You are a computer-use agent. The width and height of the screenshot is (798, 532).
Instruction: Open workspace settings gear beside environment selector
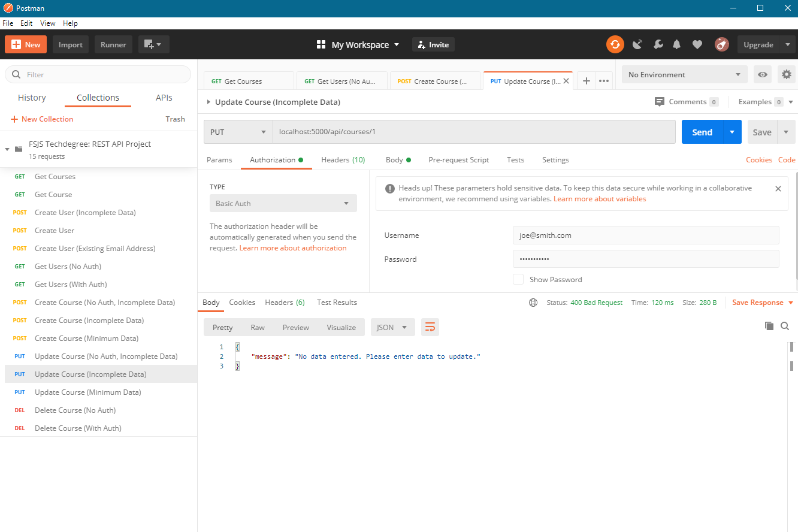787,74
